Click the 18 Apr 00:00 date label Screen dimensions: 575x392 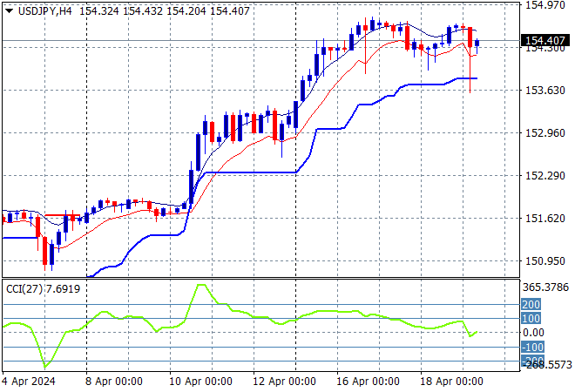coord(451,382)
